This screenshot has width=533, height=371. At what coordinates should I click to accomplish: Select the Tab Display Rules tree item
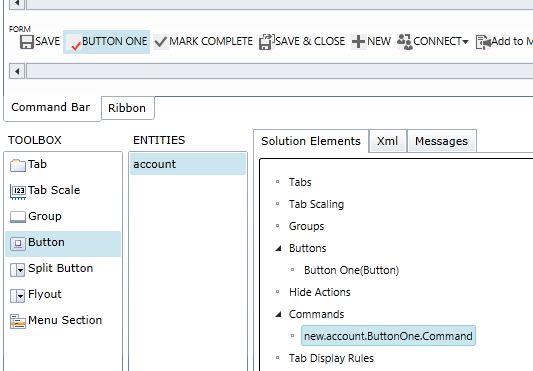331,358
